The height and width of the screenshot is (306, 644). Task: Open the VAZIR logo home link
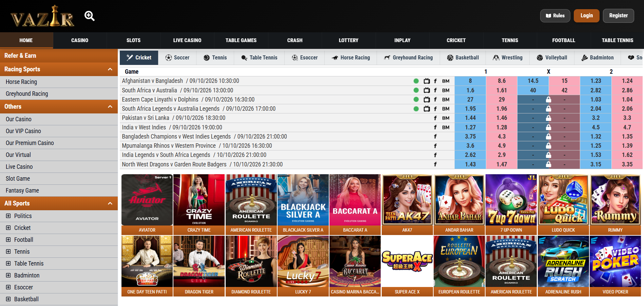coord(42,16)
